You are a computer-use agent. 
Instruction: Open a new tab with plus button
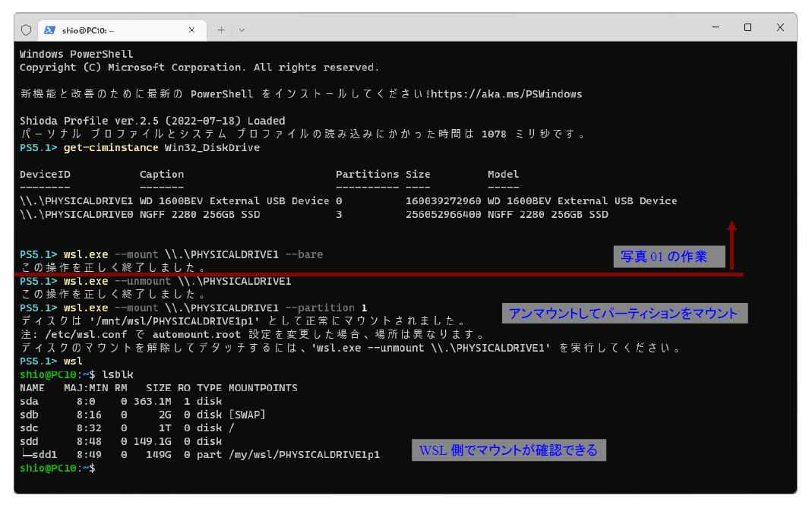click(221, 30)
